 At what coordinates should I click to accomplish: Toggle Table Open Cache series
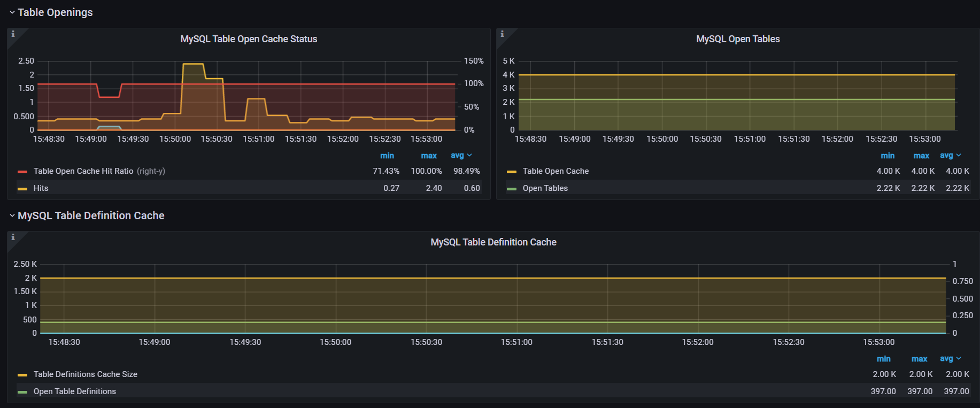pos(555,171)
